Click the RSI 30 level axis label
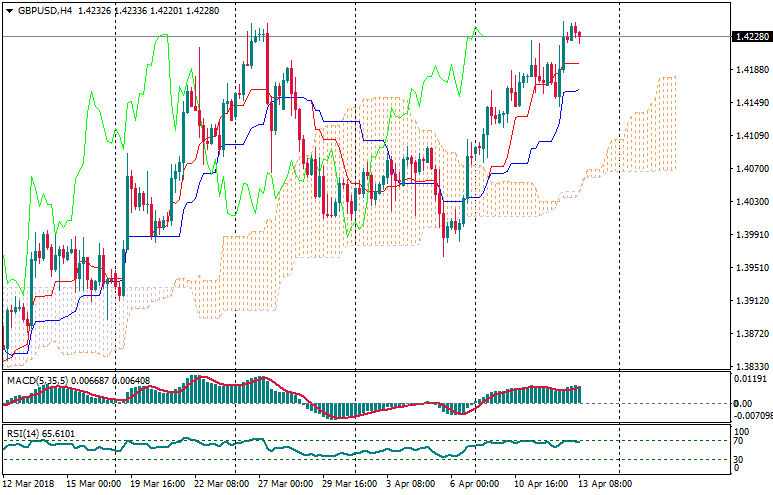Viewport: 773px width, 495px height. (738, 459)
